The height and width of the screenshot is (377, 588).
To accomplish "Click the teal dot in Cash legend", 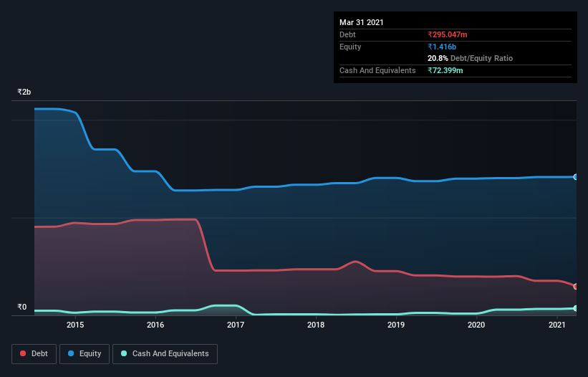I will coord(124,353).
